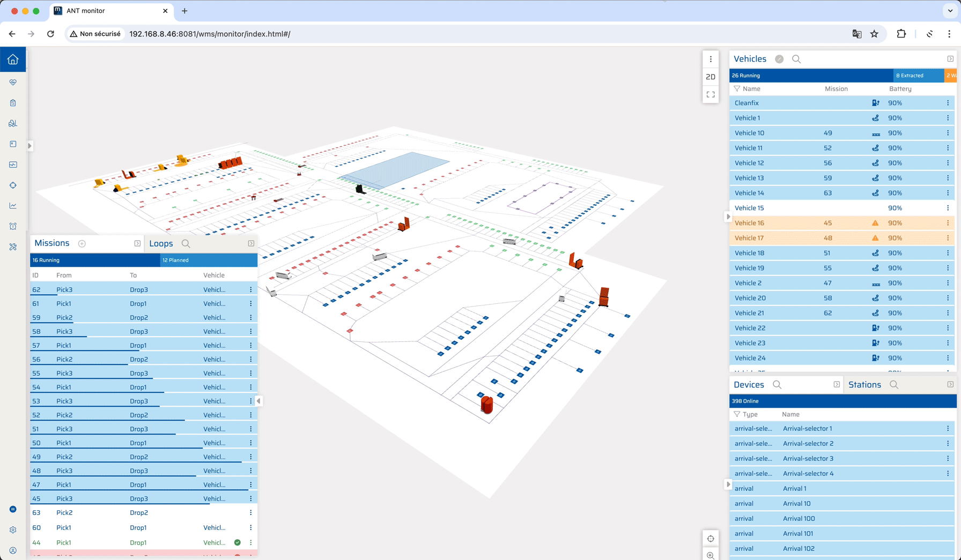Search in the Devices panel

coord(777,385)
